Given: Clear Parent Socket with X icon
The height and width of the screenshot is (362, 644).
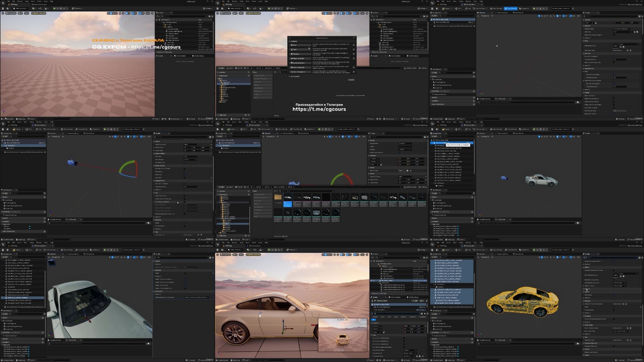Looking at the screenshot, I should [x=411, y=170].
